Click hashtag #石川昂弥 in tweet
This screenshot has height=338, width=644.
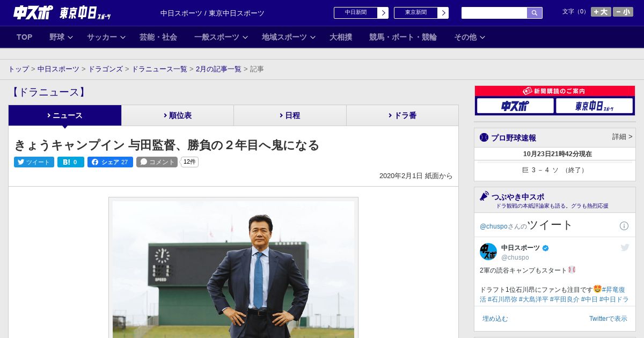(x=502, y=299)
